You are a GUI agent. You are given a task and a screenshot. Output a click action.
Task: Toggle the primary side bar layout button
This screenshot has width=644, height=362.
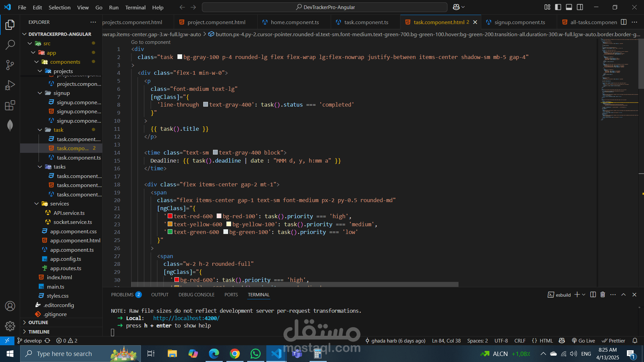pyautogui.click(x=558, y=7)
